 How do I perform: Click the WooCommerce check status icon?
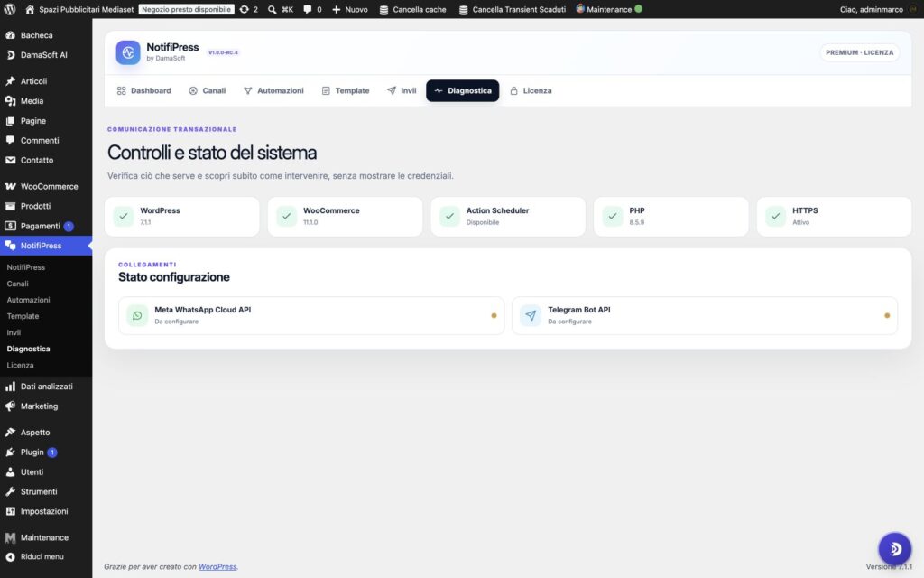pos(286,217)
